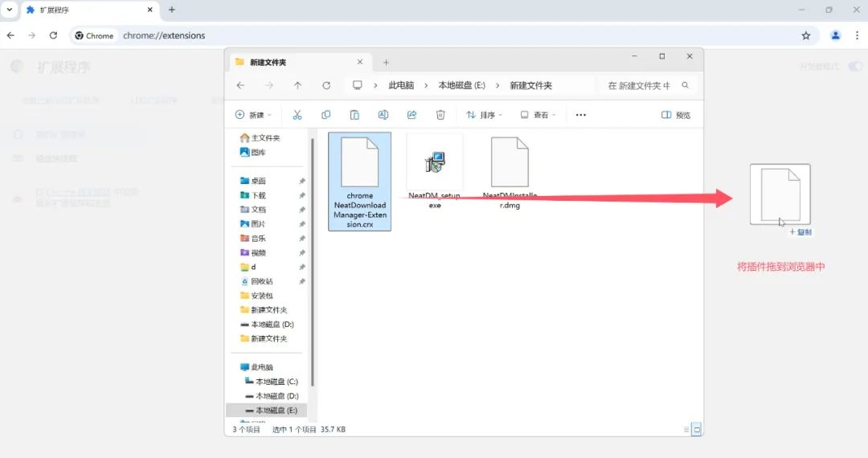This screenshot has width=868, height=458.
Task: Reload the Chrome extensions page
Action: 53,35
